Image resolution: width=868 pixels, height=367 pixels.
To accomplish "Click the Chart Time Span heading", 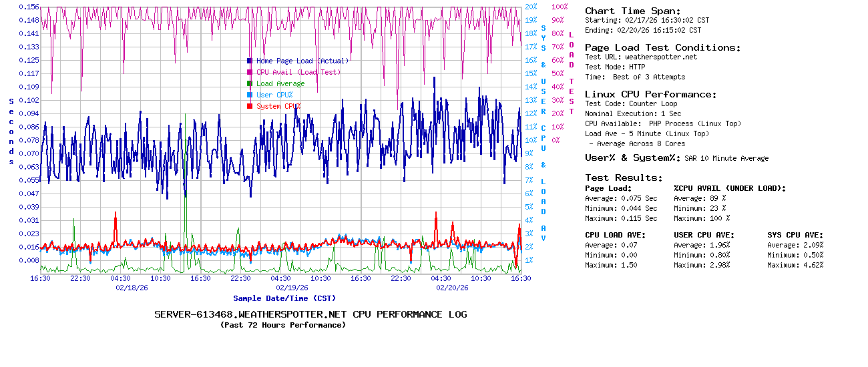I will tap(632, 11).
